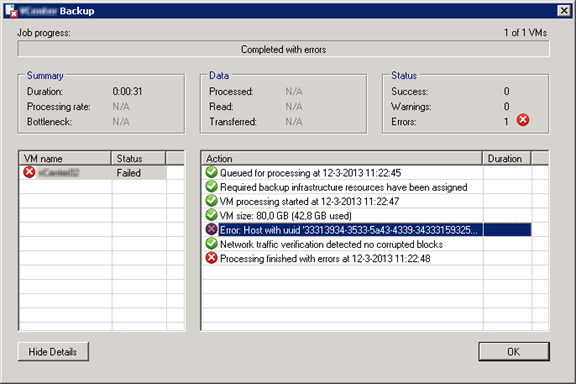Click the red error icon in the Status panel
Viewport: 576px width, 384px height.
click(x=523, y=120)
